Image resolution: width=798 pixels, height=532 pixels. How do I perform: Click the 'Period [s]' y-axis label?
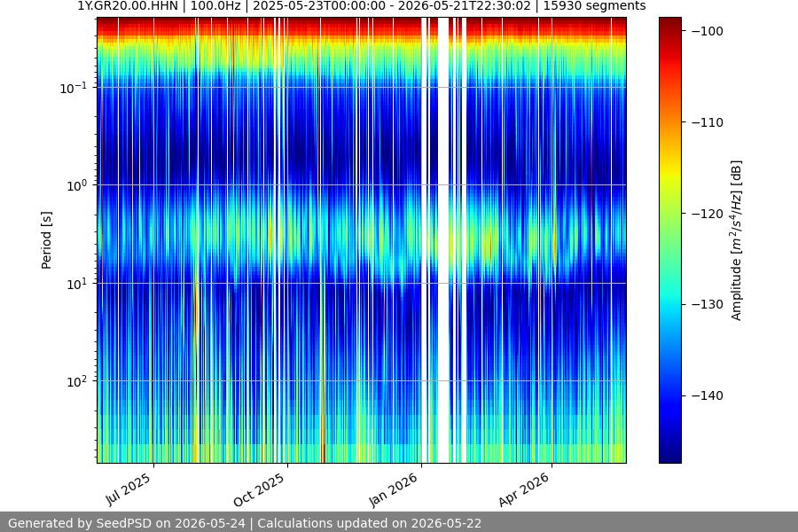(46, 240)
